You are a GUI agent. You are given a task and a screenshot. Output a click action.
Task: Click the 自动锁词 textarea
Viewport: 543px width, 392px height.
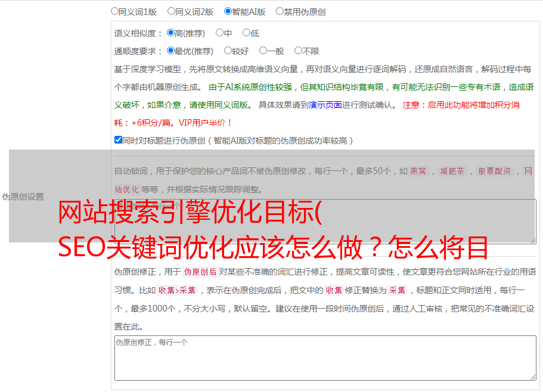tap(325, 222)
